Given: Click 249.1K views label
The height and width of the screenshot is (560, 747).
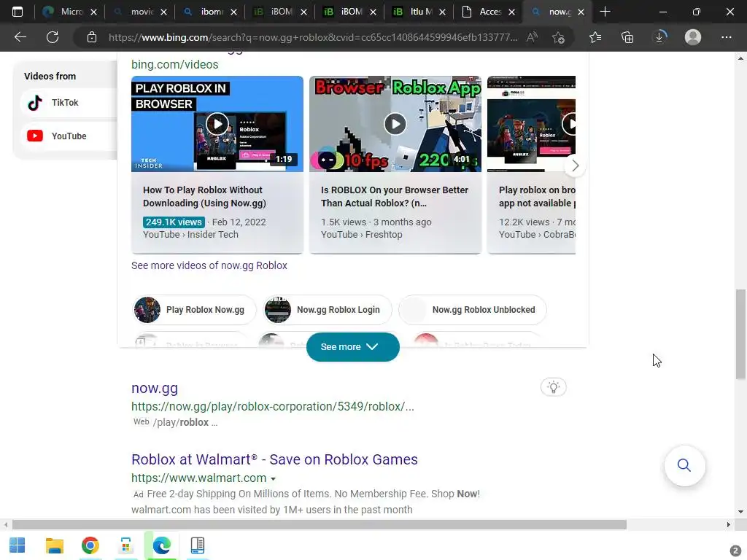Looking at the screenshot, I should [x=174, y=222].
